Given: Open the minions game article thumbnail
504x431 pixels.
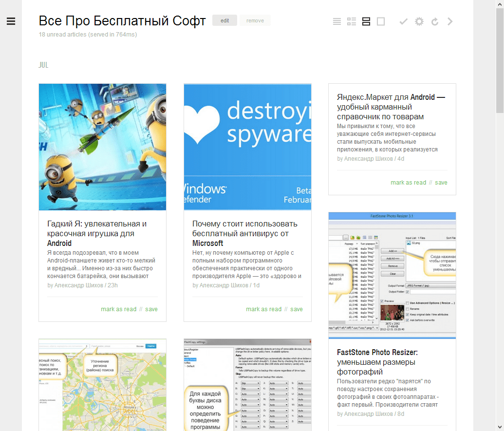Looking at the screenshot, I should 102,147.
